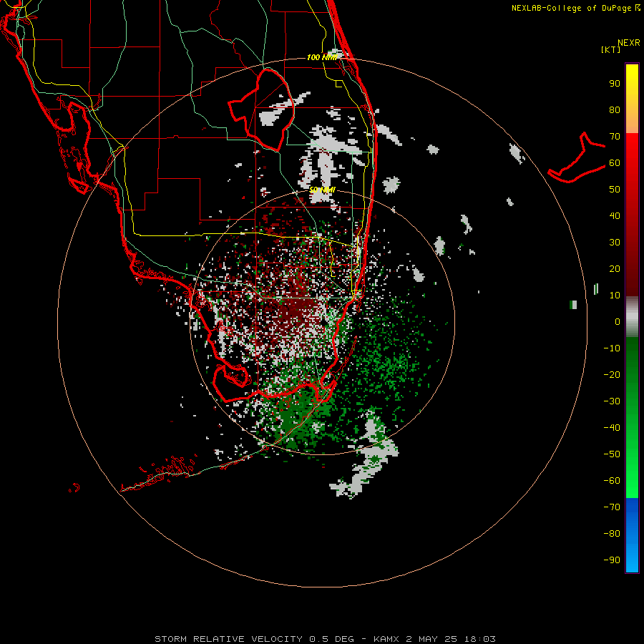Click the 0.5 DEG elevation text

point(331,639)
